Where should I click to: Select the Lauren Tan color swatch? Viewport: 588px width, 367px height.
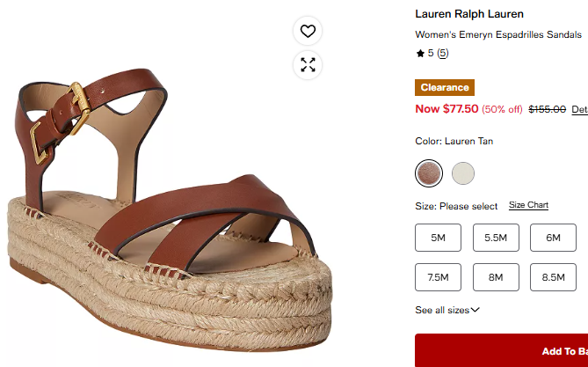[429, 173]
